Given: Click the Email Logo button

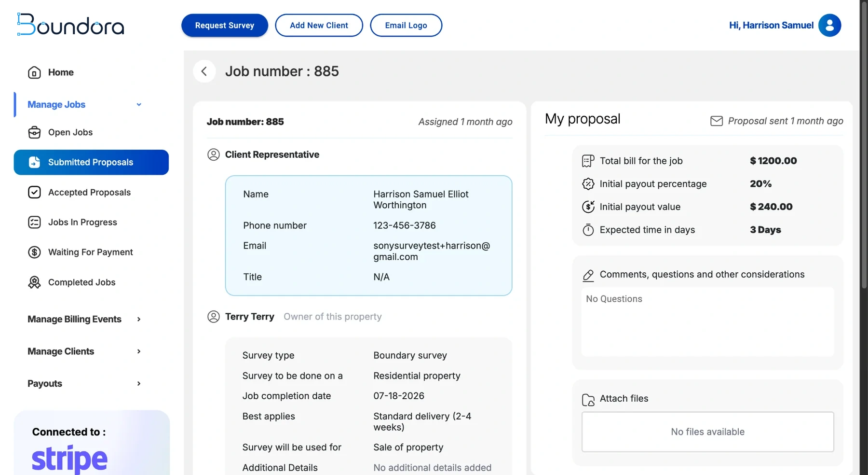Looking at the screenshot, I should [x=406, y=25].
